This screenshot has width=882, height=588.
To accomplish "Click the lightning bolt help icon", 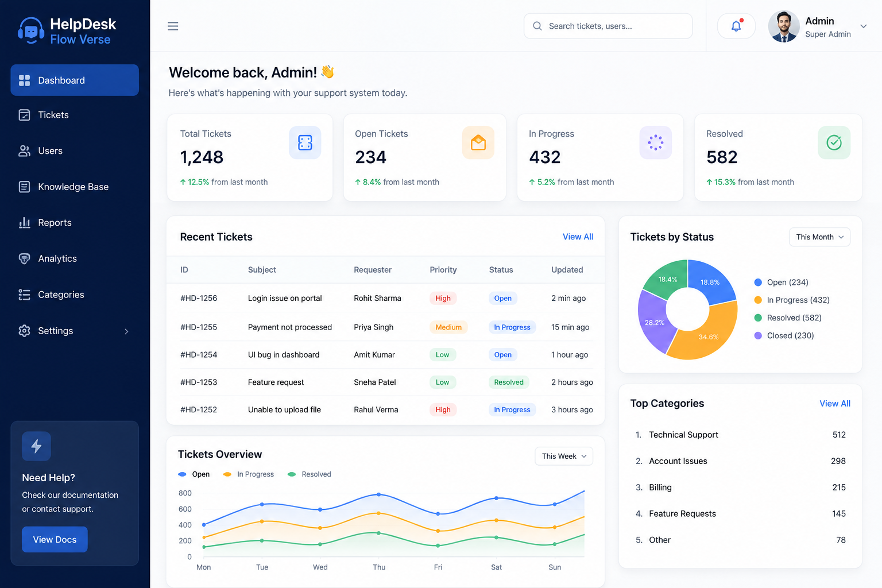I will pyautogui.click(x=36, y=446).
